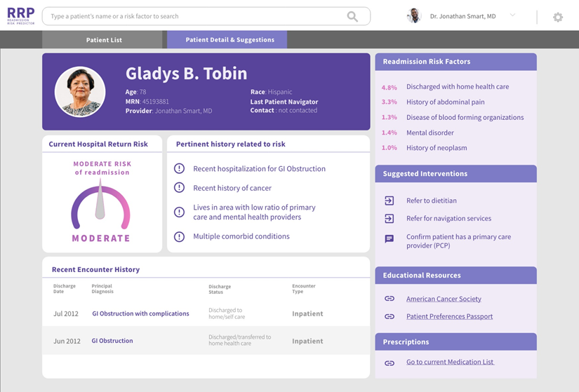Click Discharged/transferred to home health care status
The image size is (579, 392).
click(x=239, y=340)
